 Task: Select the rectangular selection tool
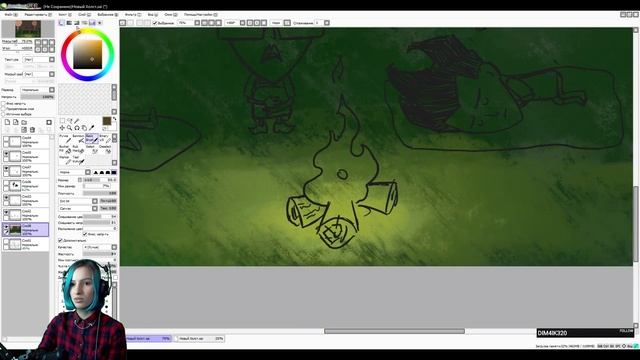[x=62, y=121]
